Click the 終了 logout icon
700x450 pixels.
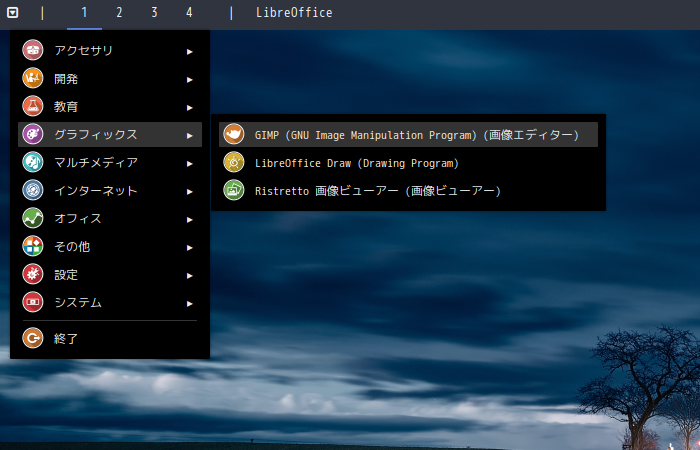[33, 338]
